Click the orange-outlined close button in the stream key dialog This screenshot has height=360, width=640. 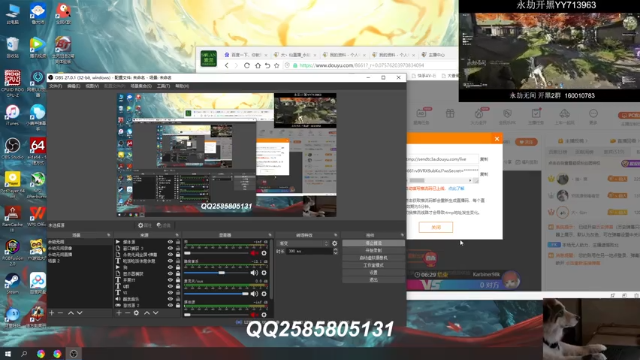pyautogui.click(x=436, y=227)
